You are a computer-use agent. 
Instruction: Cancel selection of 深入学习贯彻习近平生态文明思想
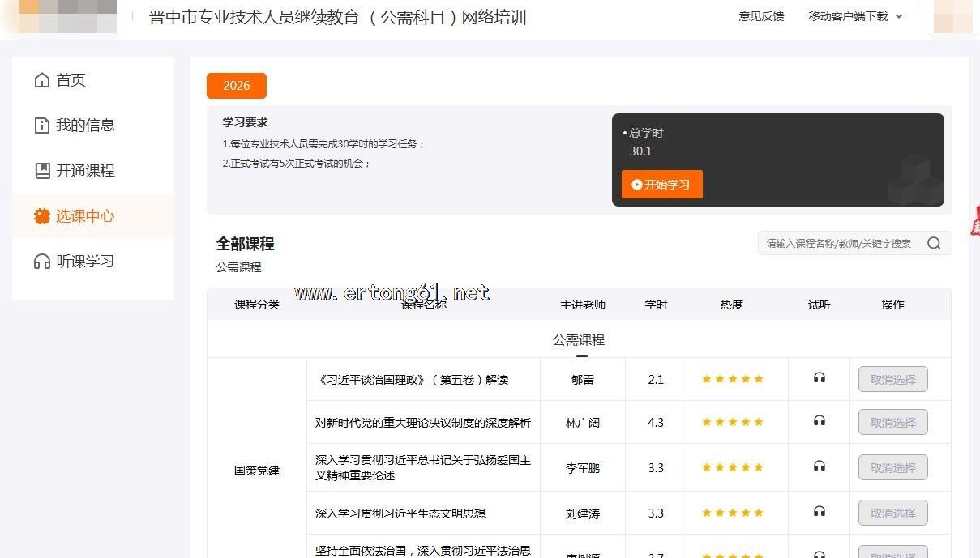(x=893, y=513)
